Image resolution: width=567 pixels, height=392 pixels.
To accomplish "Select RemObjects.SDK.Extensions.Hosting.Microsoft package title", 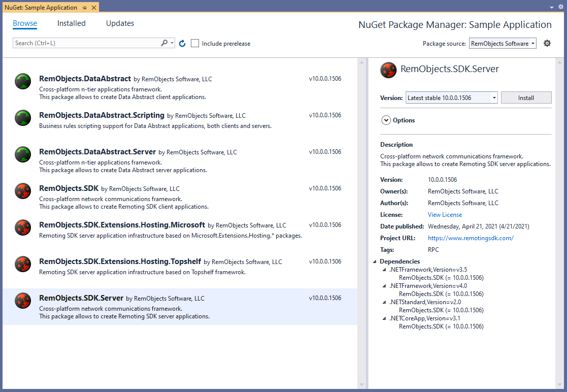I will (122, 224).
